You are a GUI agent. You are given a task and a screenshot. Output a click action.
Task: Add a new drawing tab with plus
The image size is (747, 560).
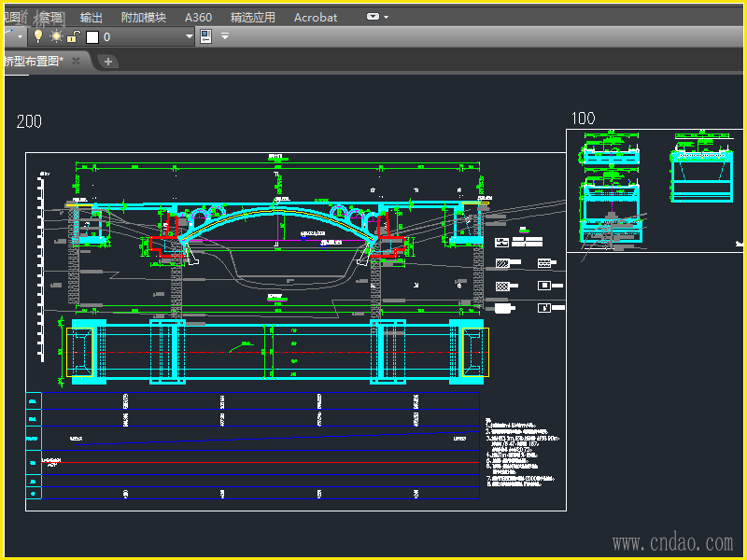pyautogui.click(x=108, y=62)
